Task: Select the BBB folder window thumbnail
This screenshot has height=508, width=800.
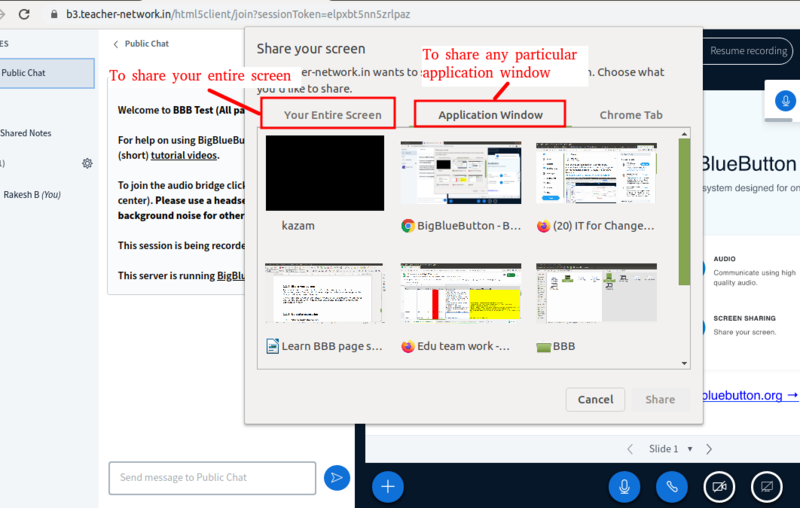Action: (x=596, y=293)
